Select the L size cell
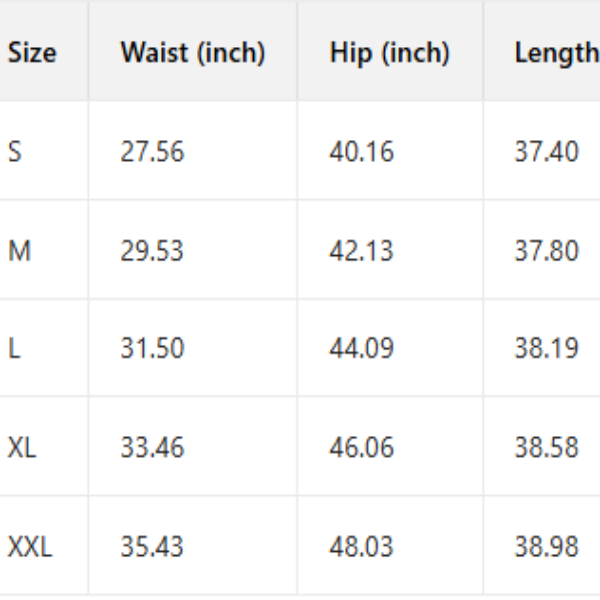The height and width of the screenshot is (600, 600). [x=13, y=349]
